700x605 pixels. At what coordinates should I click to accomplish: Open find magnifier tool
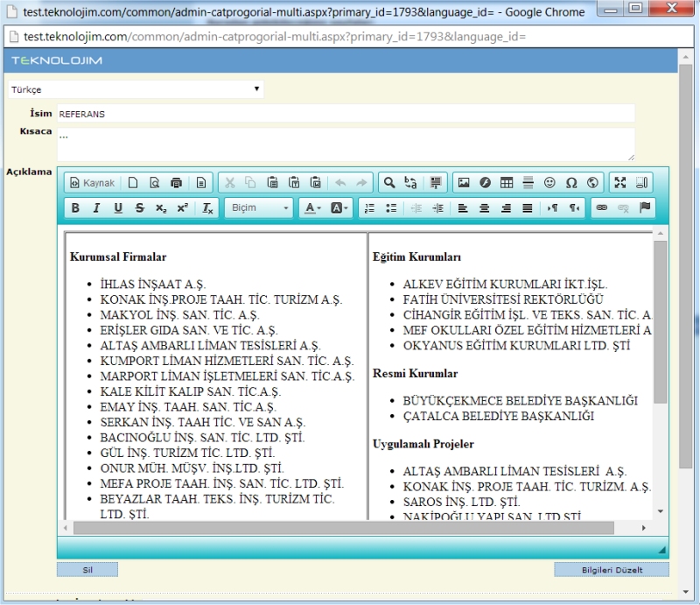[389, 183]
